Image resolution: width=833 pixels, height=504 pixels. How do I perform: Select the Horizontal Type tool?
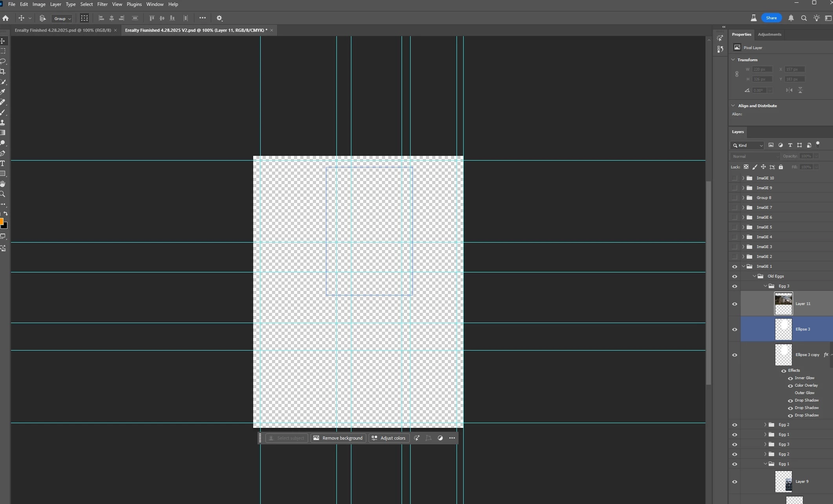[x=3, y=163]
